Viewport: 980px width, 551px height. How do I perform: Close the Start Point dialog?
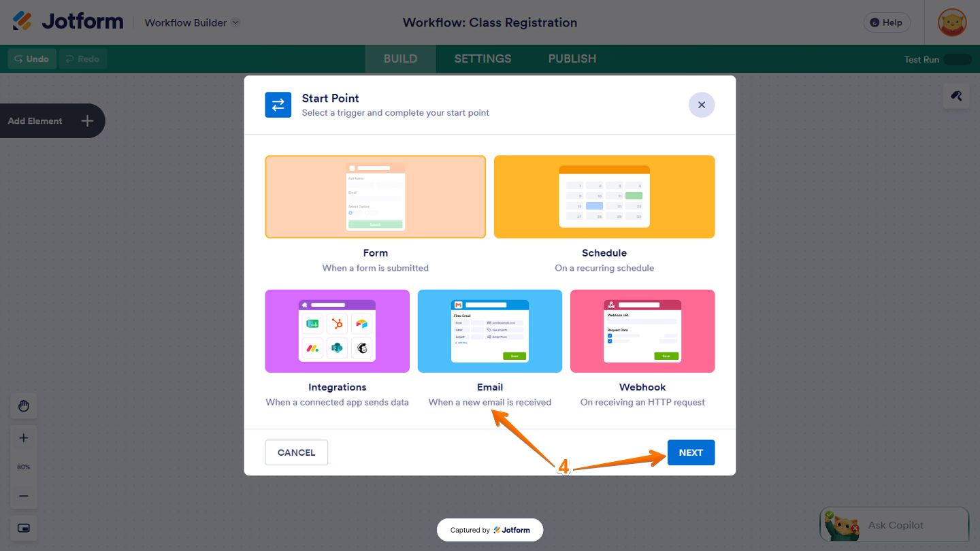click(702, 105)
